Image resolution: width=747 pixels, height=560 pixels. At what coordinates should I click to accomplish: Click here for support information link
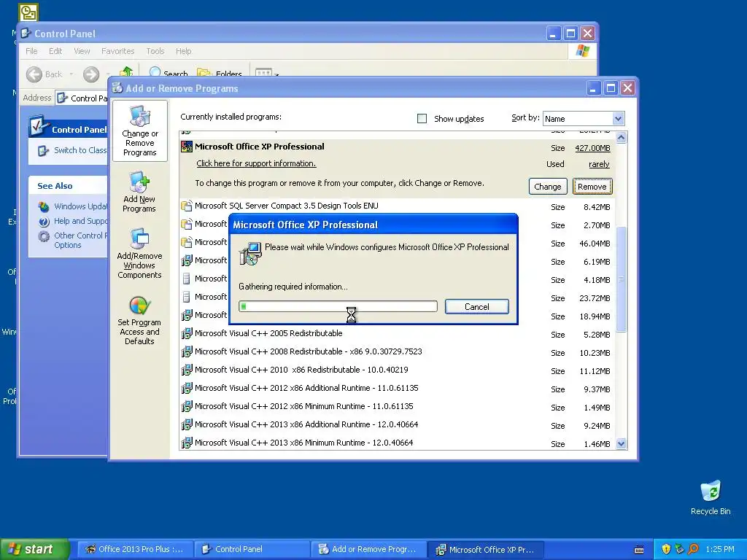pyautogui.click(x=256, y=163)
